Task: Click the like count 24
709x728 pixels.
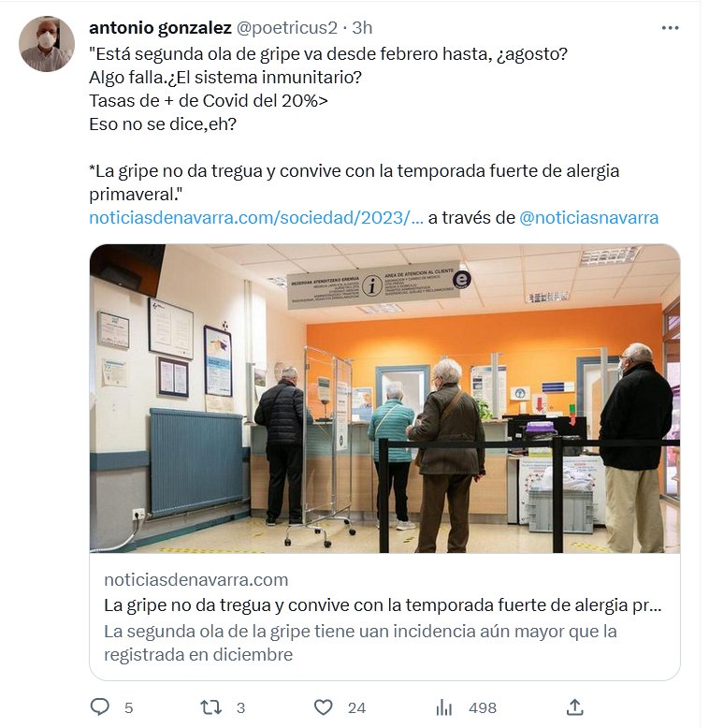Action: [x=356, y=708]
